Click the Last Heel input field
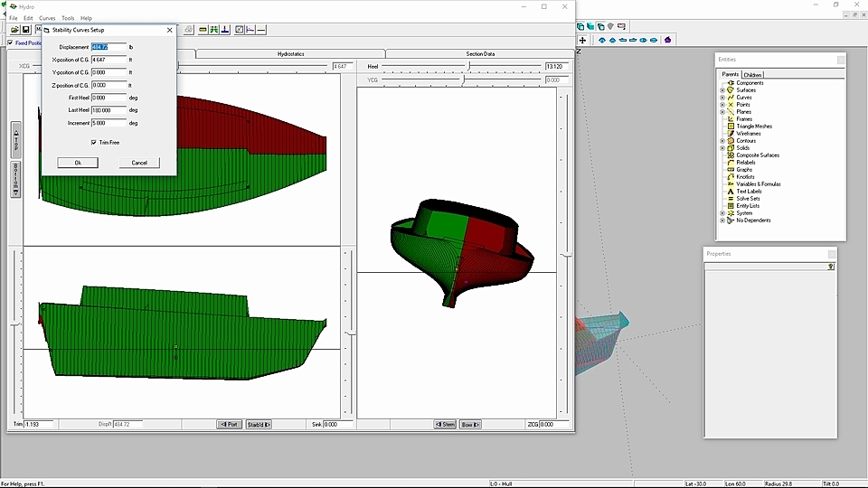Screen dimensions: 868x488 108,110
